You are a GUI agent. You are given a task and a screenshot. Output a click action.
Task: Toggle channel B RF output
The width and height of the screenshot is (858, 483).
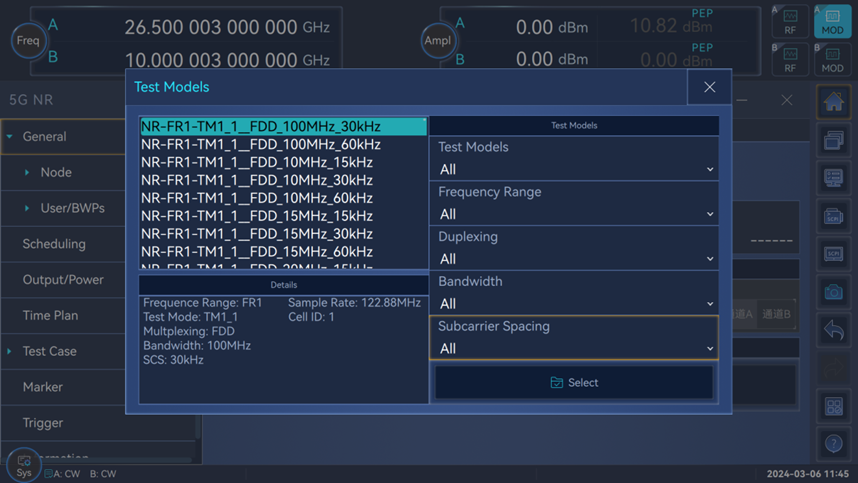tap(790, 60)
